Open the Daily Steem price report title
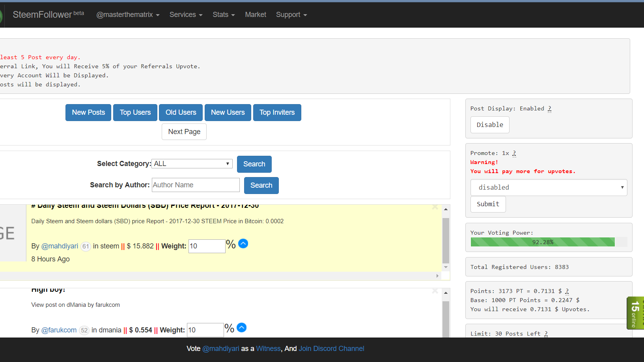644x362 pixels. point(145,206)
